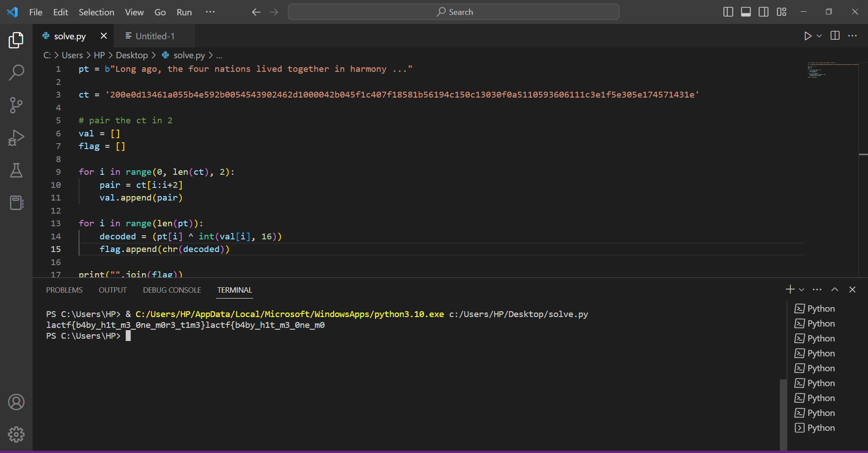Click line number 15 in gutter
The image size is (868, 453).
[56, 249]
